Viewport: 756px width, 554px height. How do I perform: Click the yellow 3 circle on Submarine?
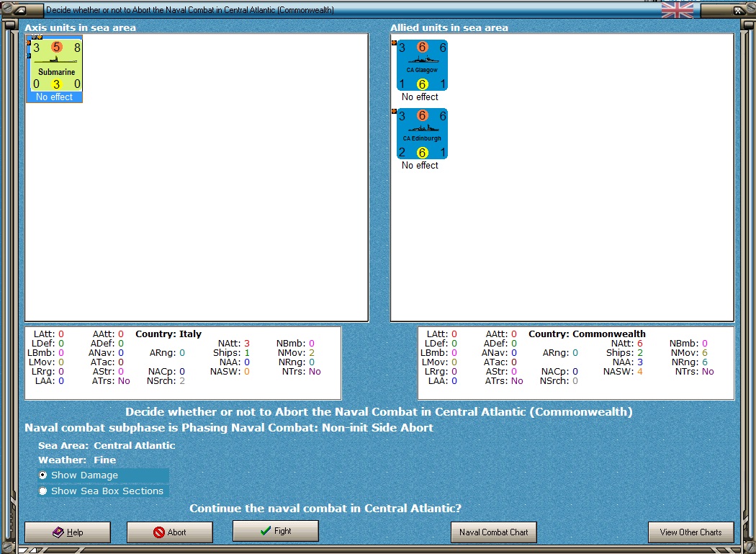(x=56, y=84)
